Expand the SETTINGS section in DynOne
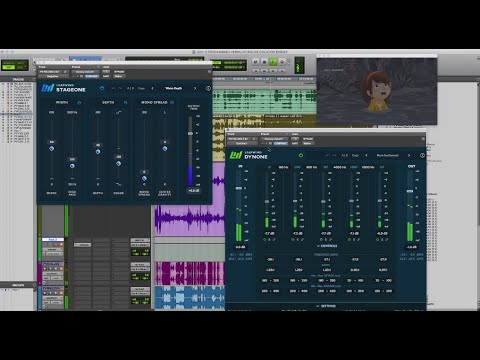480x360 pixels. pyautogui.click(x=326, y=306)
